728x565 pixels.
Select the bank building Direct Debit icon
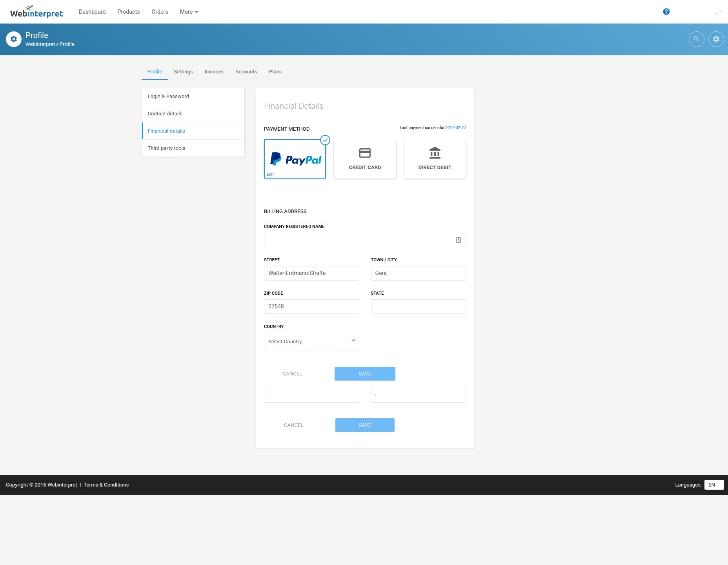(x=435, y=153)
